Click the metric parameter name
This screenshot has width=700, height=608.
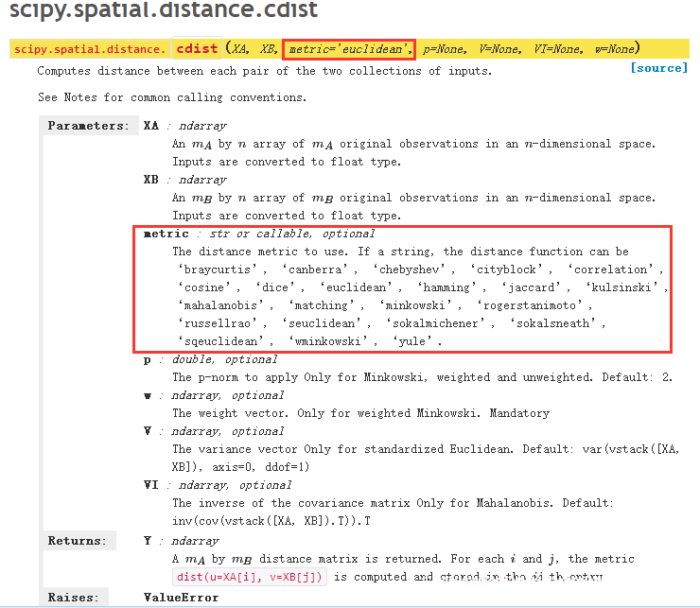166,234
